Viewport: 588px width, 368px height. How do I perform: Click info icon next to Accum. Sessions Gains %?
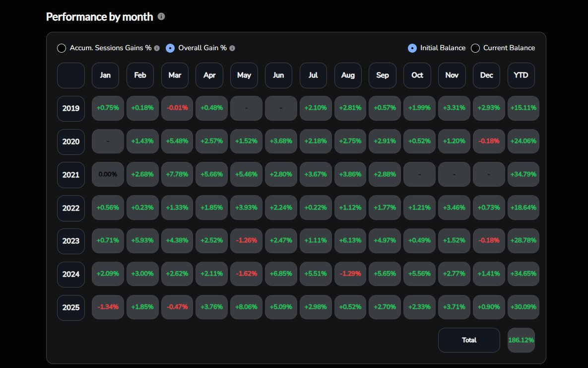(157, 48)
